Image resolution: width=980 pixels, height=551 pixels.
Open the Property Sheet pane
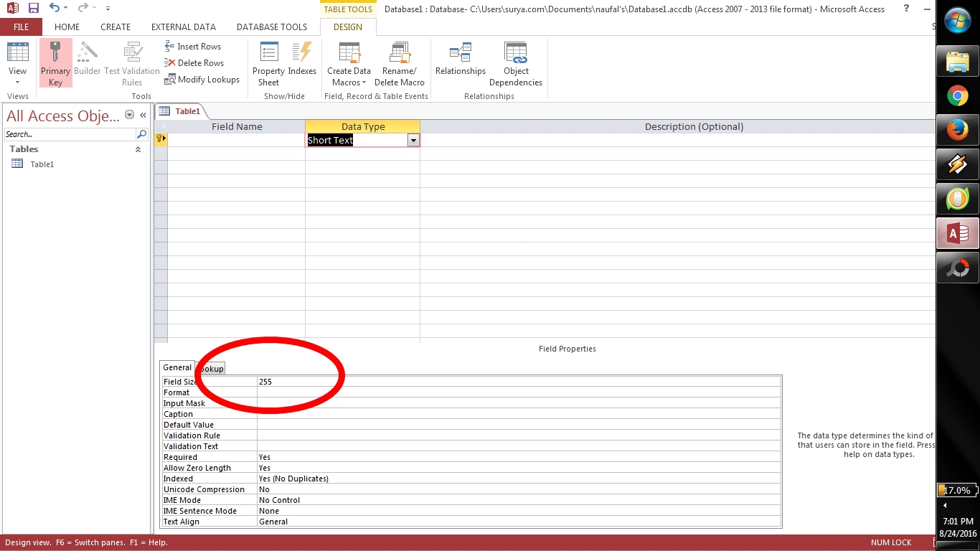click(268, 63)
